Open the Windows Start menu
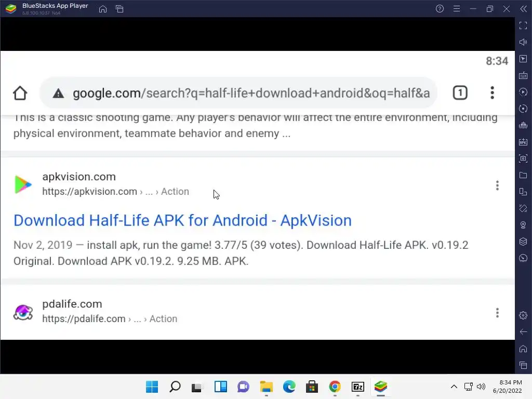Image resolution: width=532 pixels, height=399 pixels. point(152,387)
